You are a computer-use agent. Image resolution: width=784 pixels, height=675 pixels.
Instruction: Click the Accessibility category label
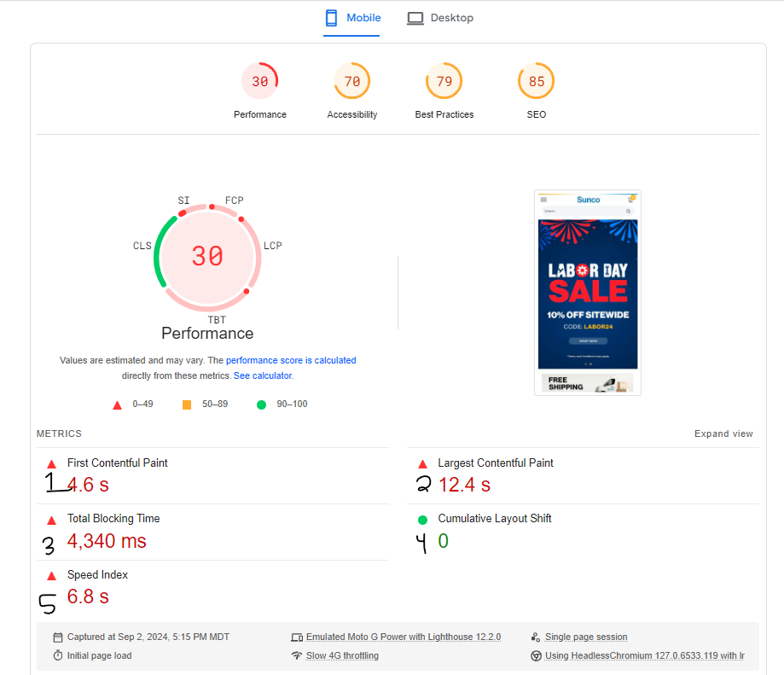[x=352, y=114]
